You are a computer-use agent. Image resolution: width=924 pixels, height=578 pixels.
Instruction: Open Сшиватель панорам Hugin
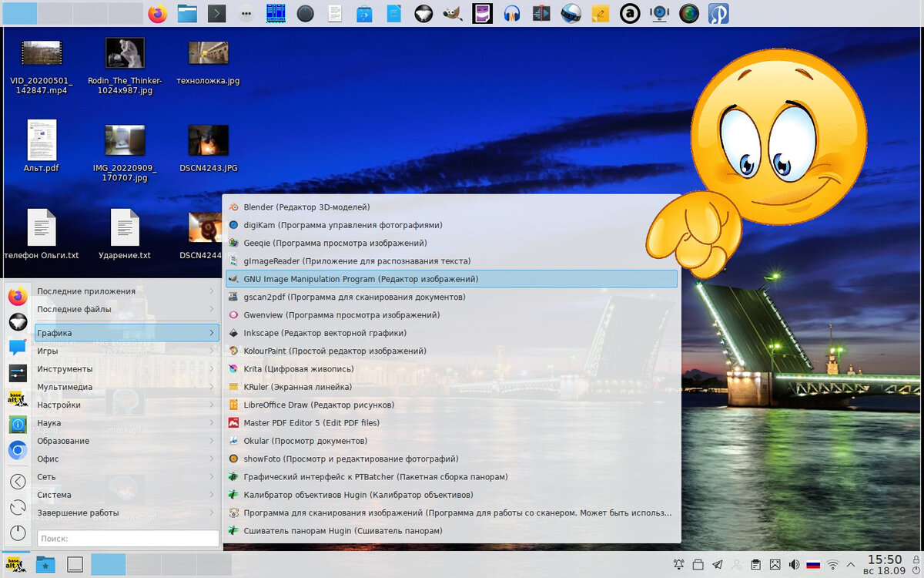(x=451, y=531)
